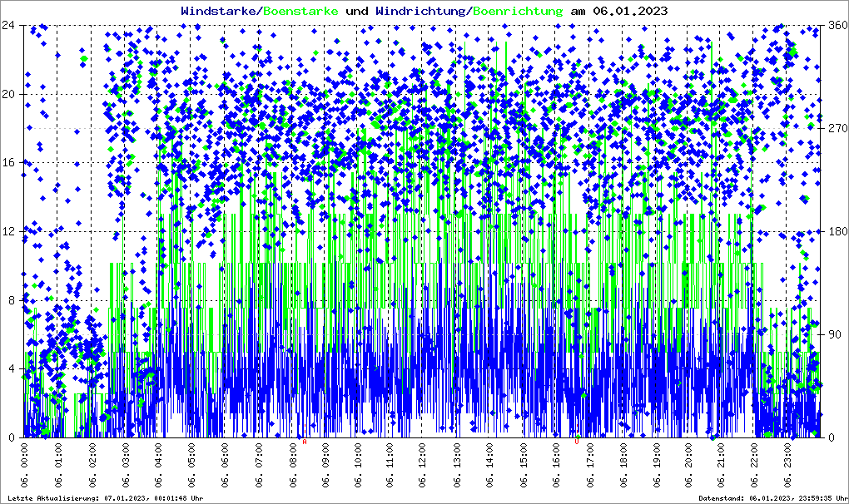
Task: Click the '8' wind speed axis label
Action: tap(11, 300)
